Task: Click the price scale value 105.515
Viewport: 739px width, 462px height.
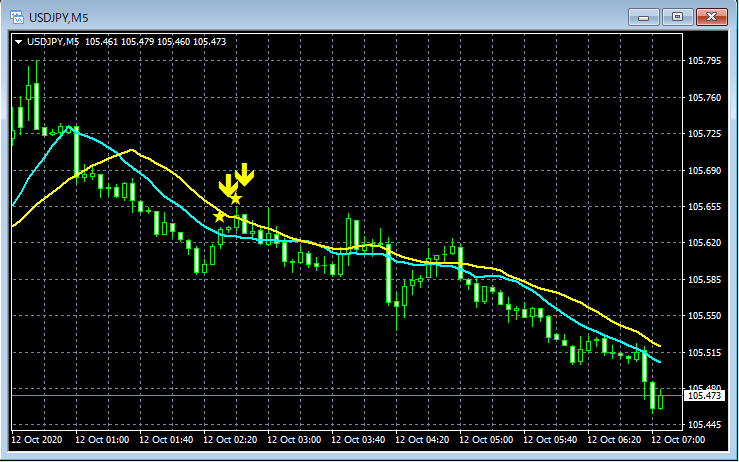Action: coord(705,353)
